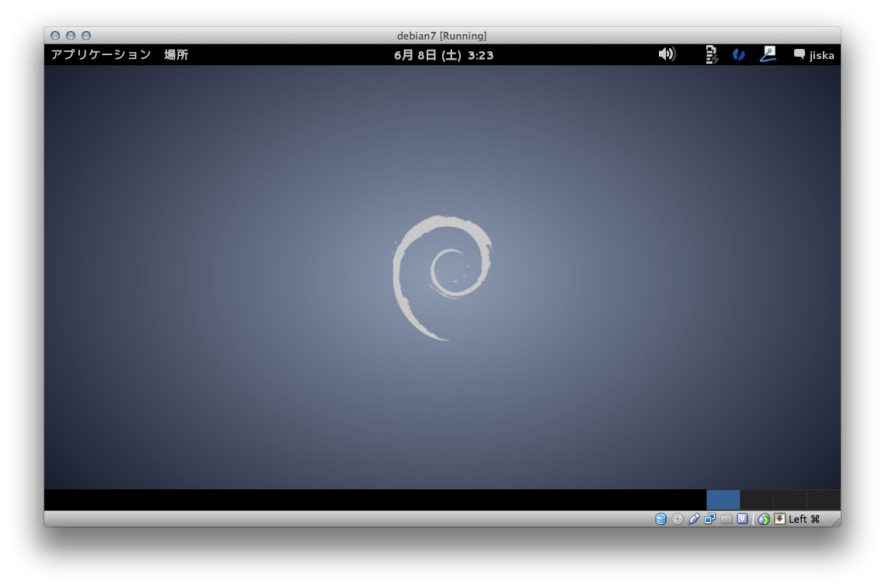Switch to the fourth workspace

(x=824, y=500)
